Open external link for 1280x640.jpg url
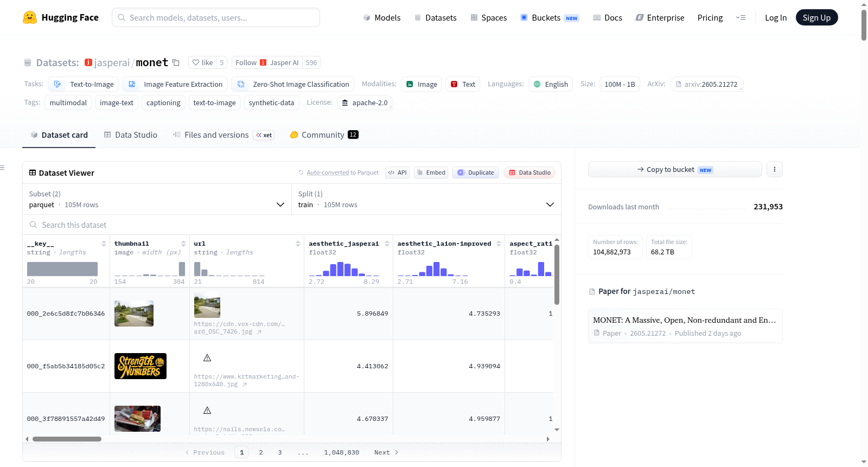Screen dimensions: 868x467 click(x=245, y=385)
